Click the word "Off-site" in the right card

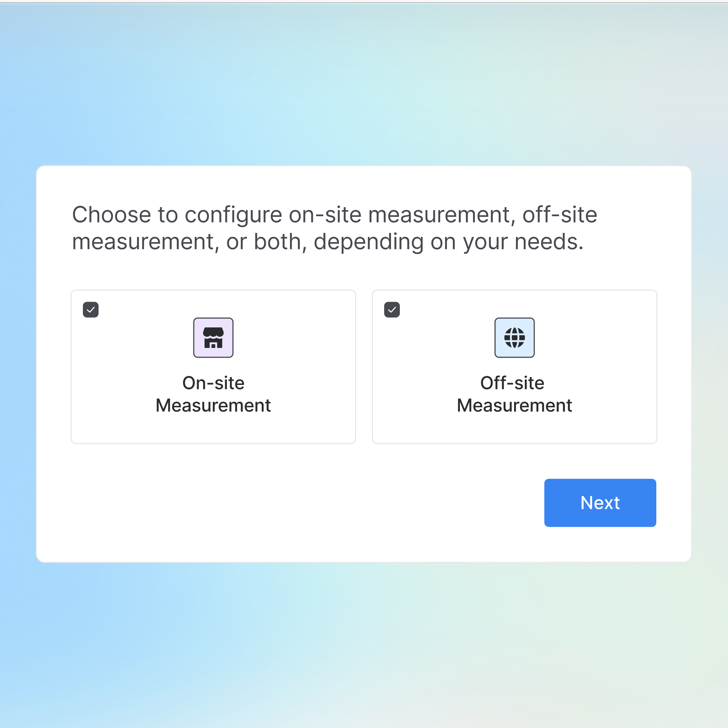[x=512, y=383]
